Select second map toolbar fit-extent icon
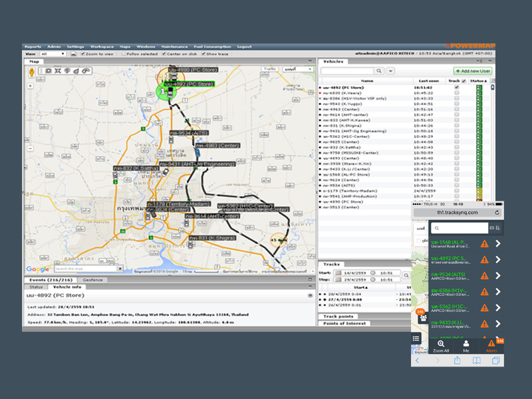This screenshot has width=532, height=399. coord(58,71)
